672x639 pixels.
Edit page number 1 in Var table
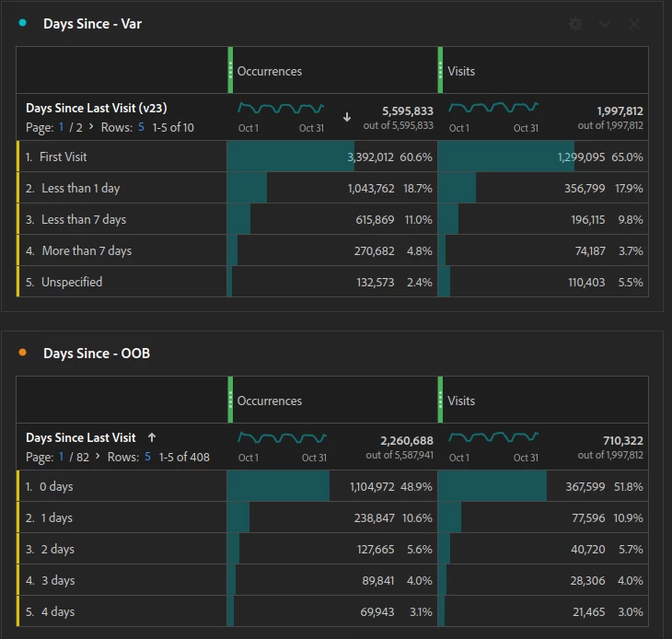coord(62,127)
